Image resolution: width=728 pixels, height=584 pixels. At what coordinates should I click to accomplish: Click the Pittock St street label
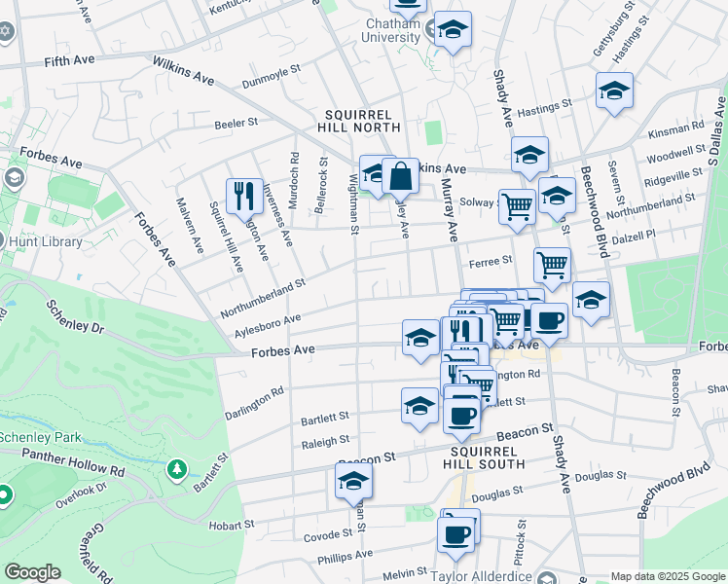point(521,542)
